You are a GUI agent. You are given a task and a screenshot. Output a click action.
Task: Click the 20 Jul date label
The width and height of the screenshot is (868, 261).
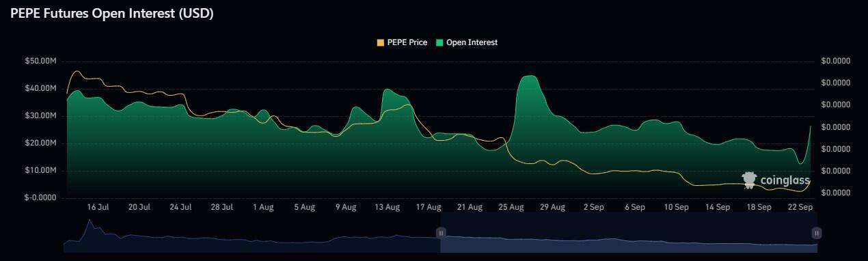[x=139, y=206]
